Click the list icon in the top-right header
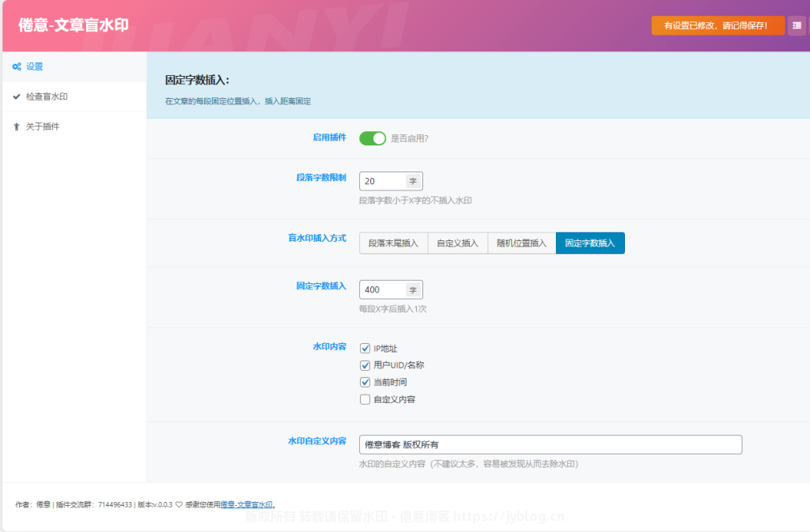Image resolution: width=810 pixels, height=532 pixels. [797, 25]
